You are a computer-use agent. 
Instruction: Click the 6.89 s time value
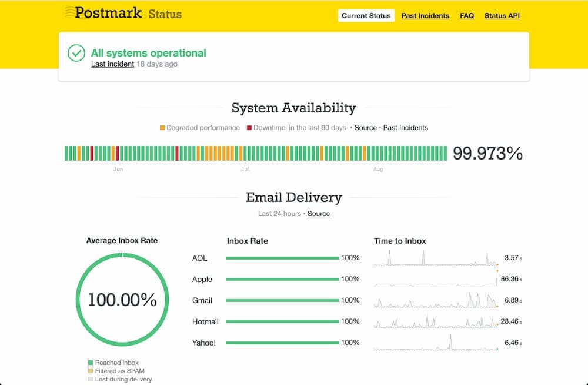point(513,300)
